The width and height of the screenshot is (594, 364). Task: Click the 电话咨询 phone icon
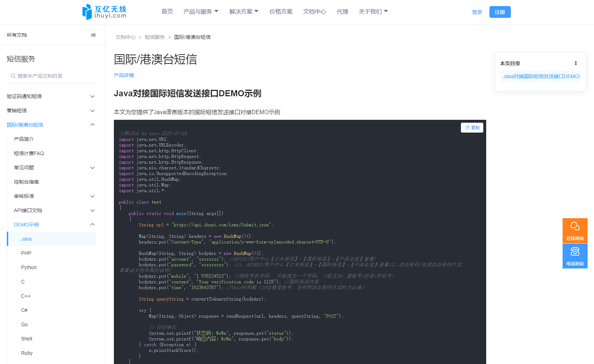point(575,252)
